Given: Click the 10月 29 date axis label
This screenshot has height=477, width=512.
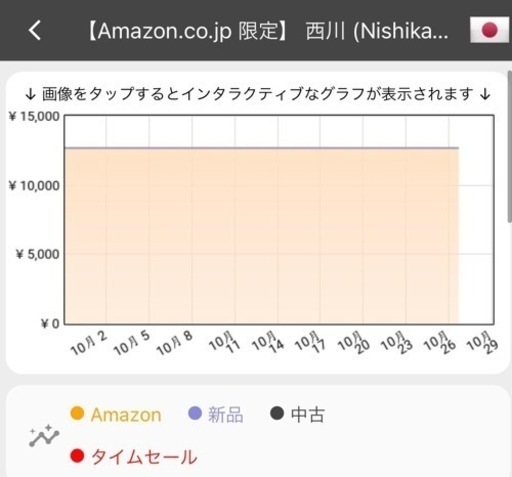Looking at the screenshot, I should click(x=482, y=341).
